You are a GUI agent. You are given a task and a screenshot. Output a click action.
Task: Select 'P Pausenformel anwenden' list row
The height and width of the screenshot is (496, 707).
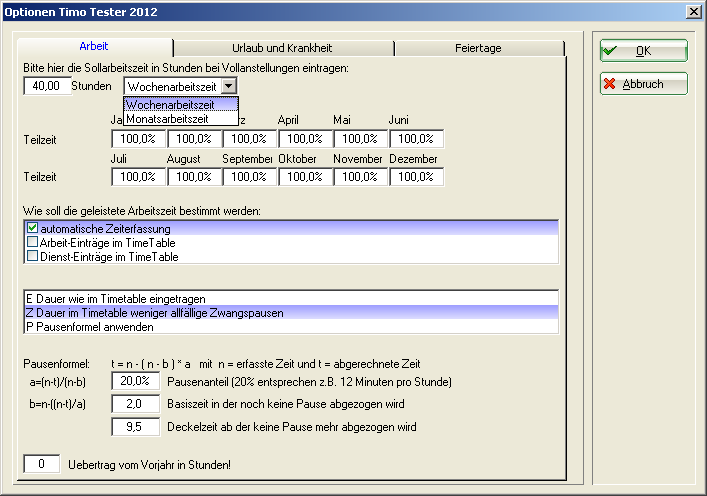(291, 326)
